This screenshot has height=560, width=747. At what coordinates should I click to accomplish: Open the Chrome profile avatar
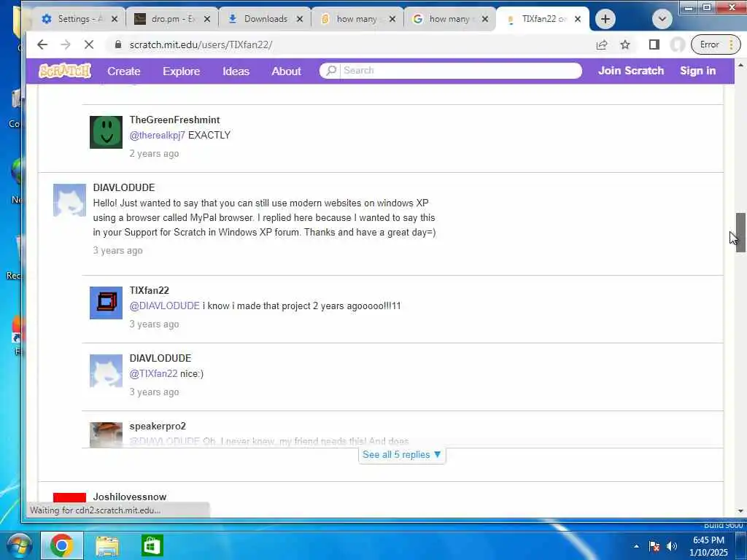[x=677, y=44]
